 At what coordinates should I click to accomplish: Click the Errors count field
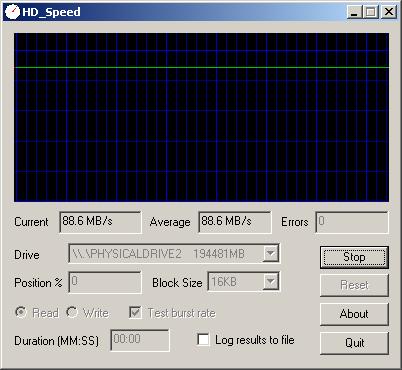pos(352,222)
